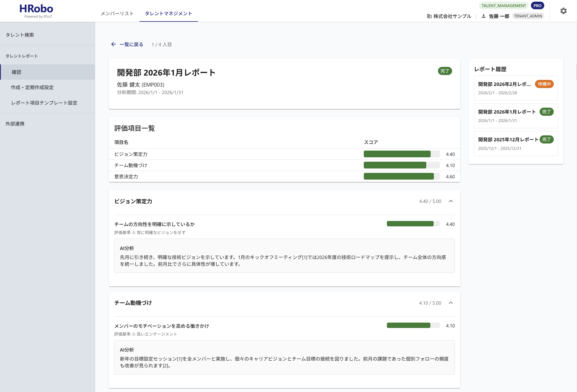Click the TALENT_MANAGEMENT badge
Viewport: 577px width, 392px height.
click(503, 5)
